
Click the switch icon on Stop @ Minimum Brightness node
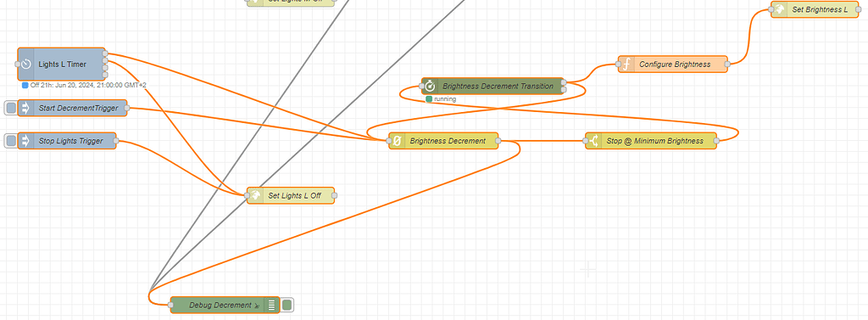click(593, 141)
